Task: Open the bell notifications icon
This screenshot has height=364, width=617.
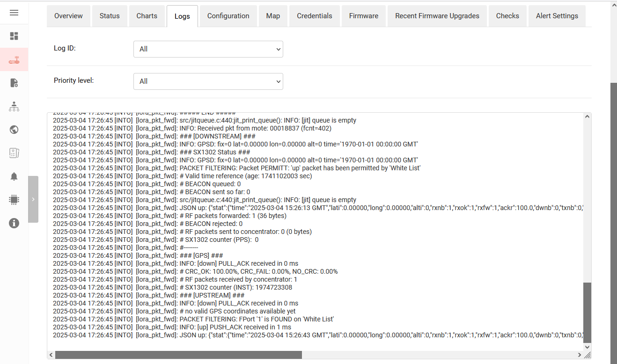Action: pos(14,176)
